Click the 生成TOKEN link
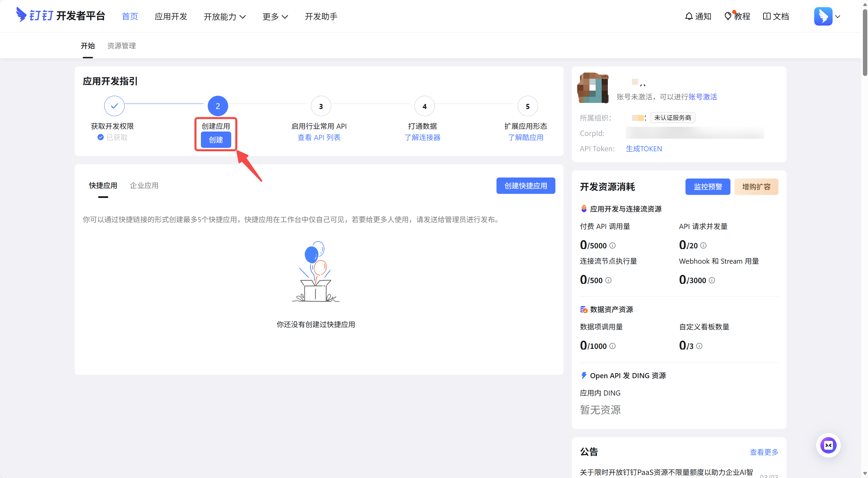The width and height of the screenshot is (868, 478). (644, 149)
